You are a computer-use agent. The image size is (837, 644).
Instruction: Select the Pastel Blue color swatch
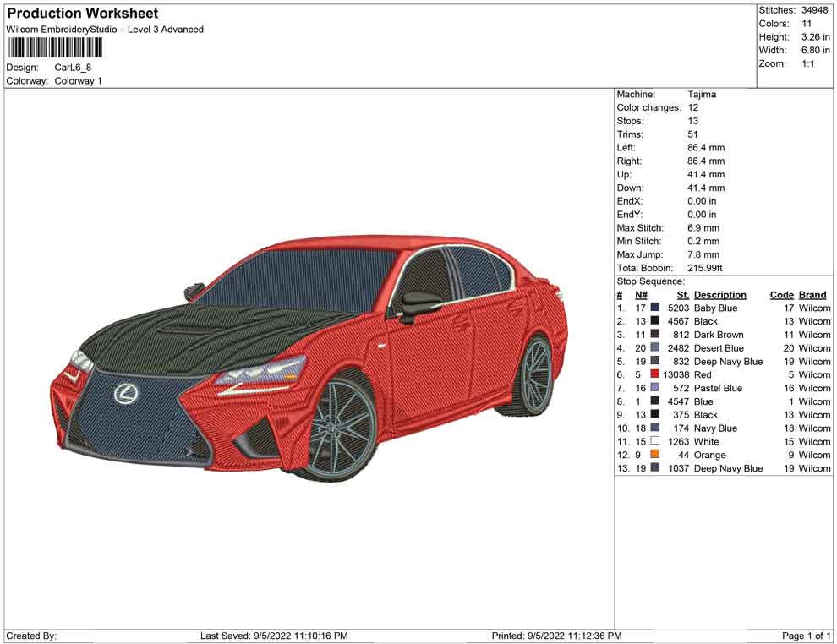pyautogui.click(x=655, y=388)
